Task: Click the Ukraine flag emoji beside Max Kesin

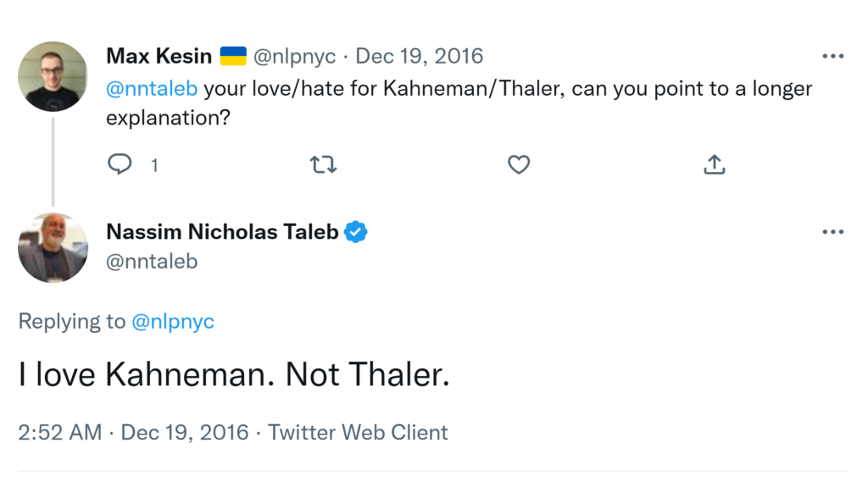Action: [233, 57]
